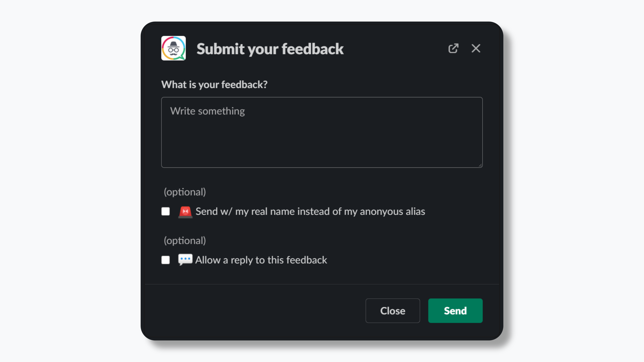Screen dimensions: 644x362
Task: Click the divider line above the footer buttons
Action: coord(322,284)
